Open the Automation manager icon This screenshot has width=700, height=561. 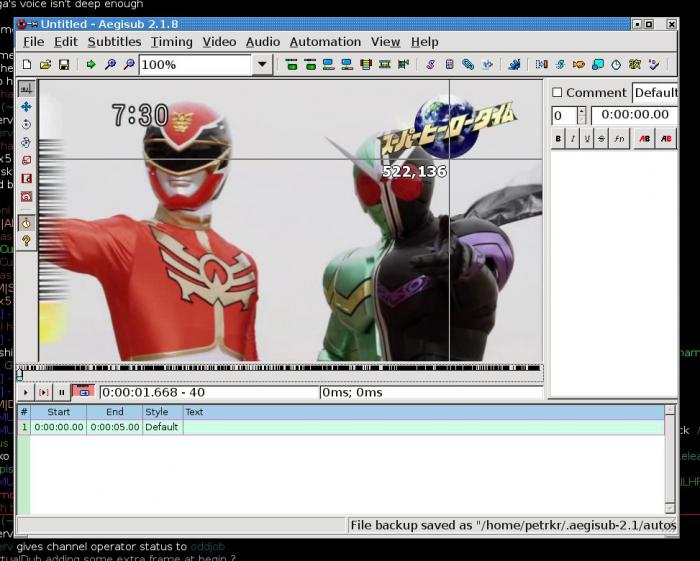[x=514, y=65]
